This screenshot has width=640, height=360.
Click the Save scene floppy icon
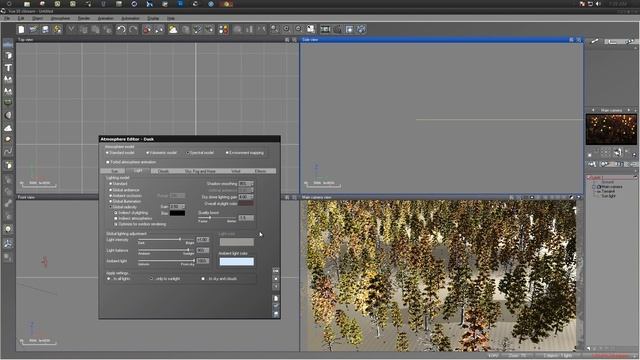pos(45,29)
